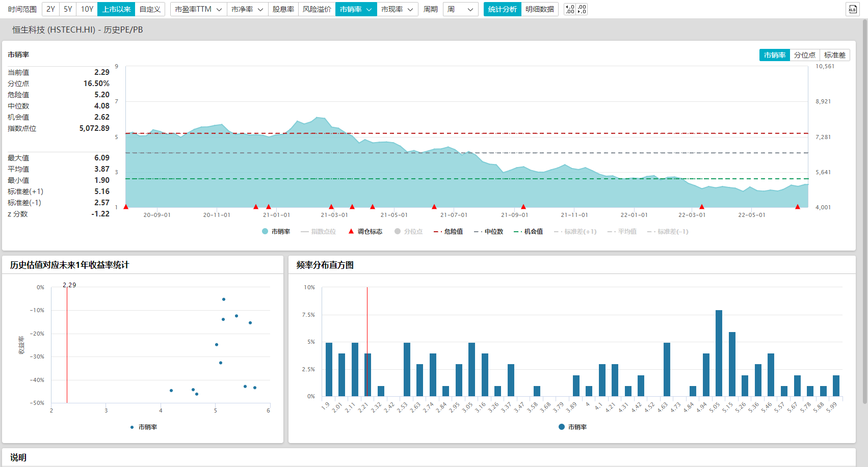The height and width of the screenshot is (467, 868).
Task: Toggle 市销率 series in main chart legend
Action: [276, 231]
